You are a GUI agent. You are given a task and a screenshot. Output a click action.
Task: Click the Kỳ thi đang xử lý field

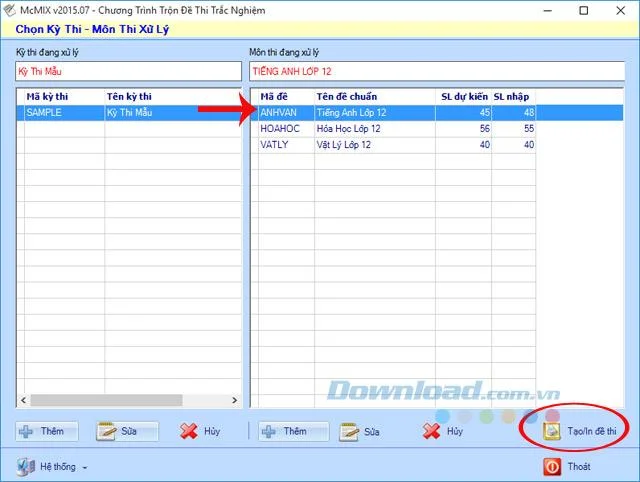pyautogui.click(x=128, y=71)
